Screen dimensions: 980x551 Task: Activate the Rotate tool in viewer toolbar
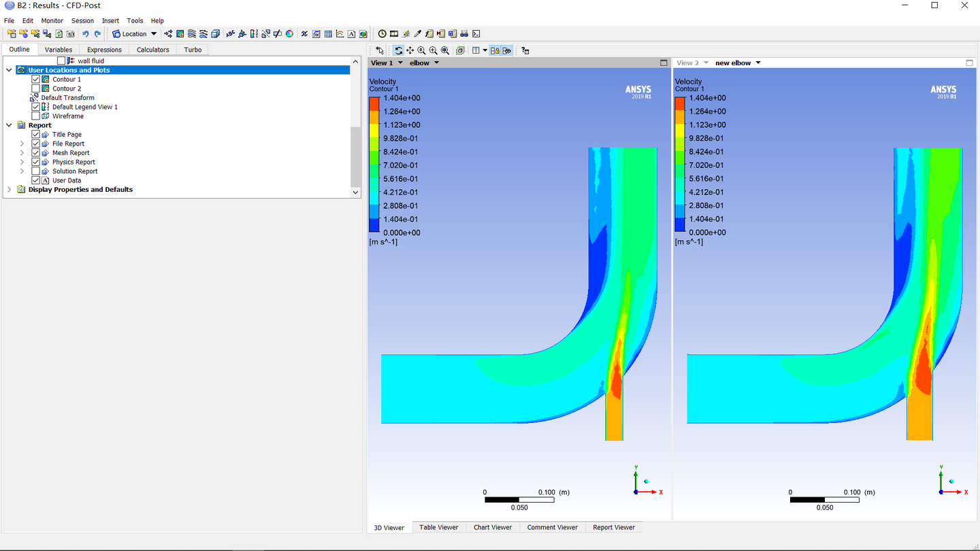(398, 50)
